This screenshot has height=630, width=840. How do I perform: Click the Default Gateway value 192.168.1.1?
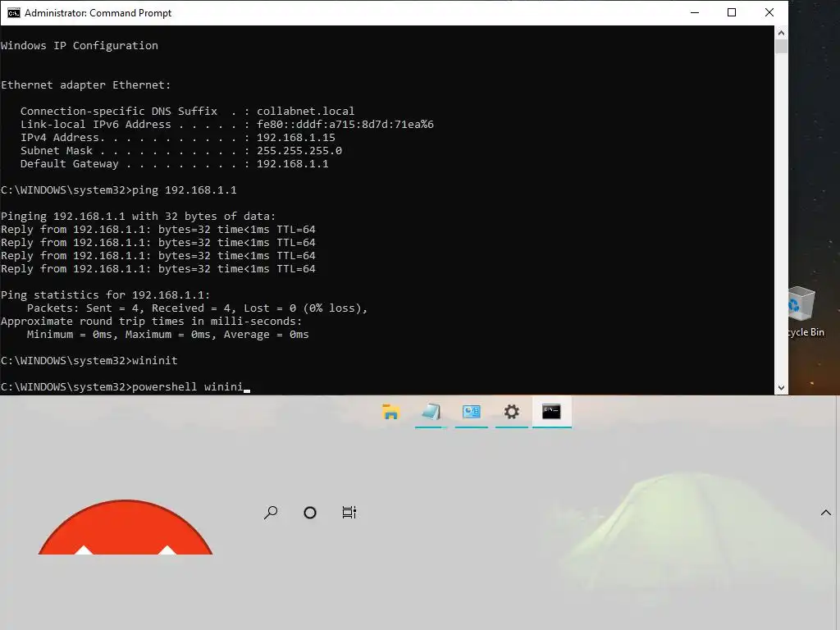tap(293, 164)
